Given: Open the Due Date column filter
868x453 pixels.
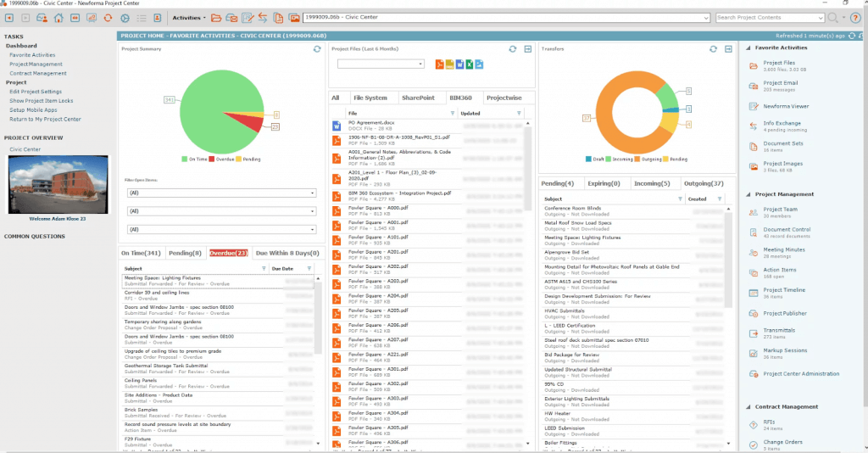Looking at the screenshot, I should [309, 269].
